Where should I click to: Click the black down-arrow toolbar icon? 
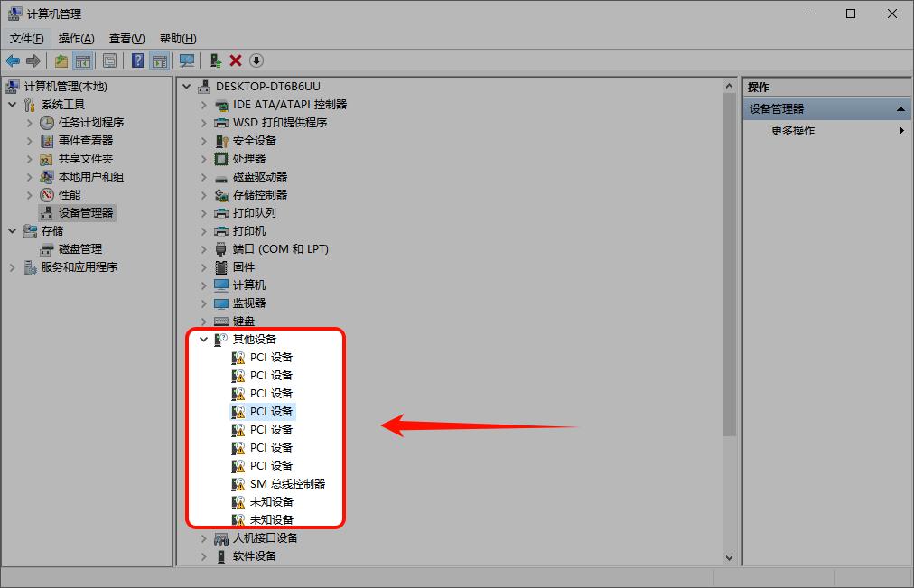coord(256,61)
